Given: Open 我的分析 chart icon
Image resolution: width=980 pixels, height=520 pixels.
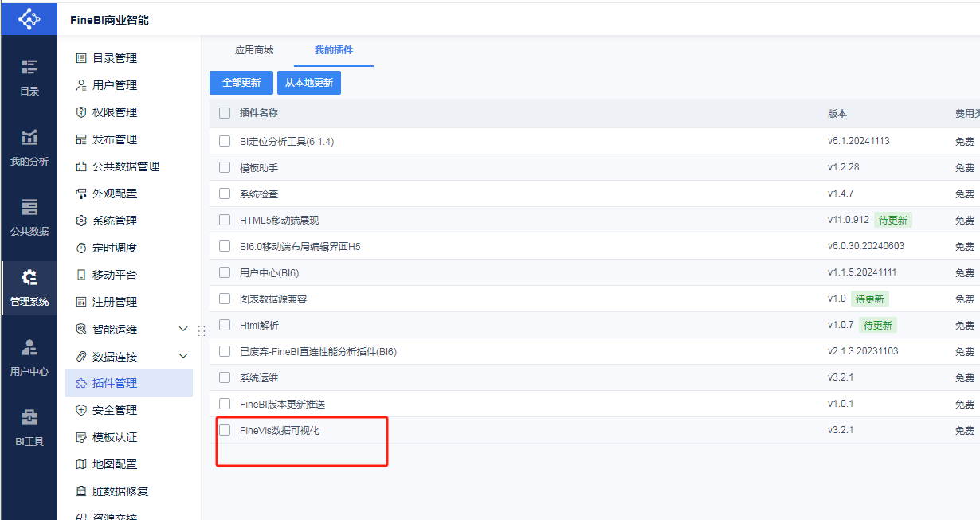Looking at the screenshot, I should pos(29,137).
